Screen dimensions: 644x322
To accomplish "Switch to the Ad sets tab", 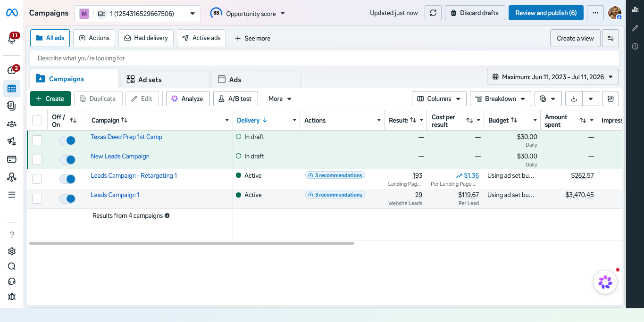I will click(165, 80).
